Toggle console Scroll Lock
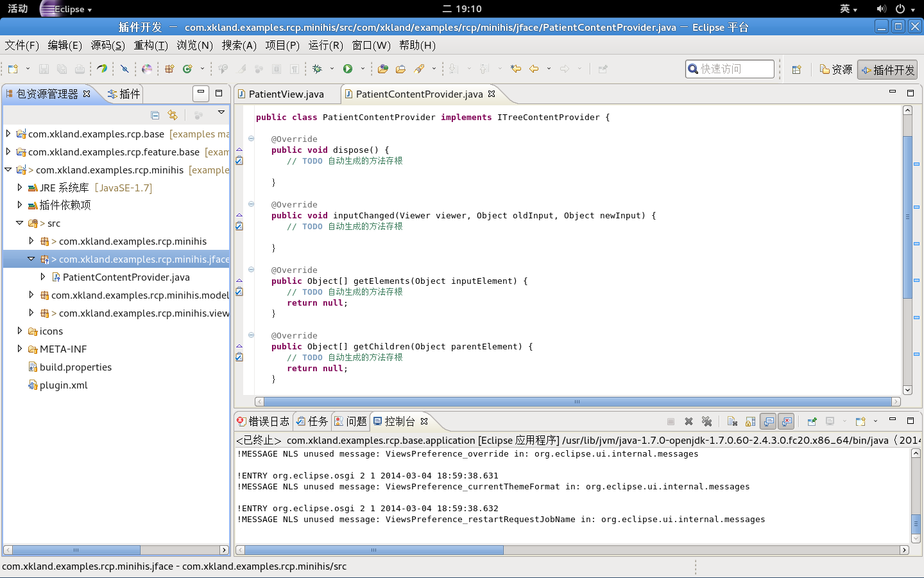 [x=750, y=421]
